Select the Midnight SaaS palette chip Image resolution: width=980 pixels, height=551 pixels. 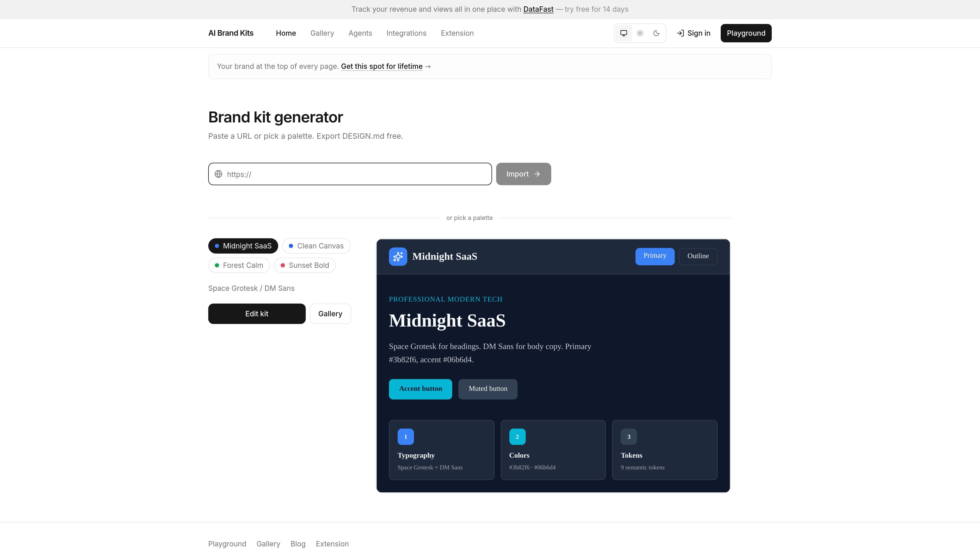[x=243, y=246]
